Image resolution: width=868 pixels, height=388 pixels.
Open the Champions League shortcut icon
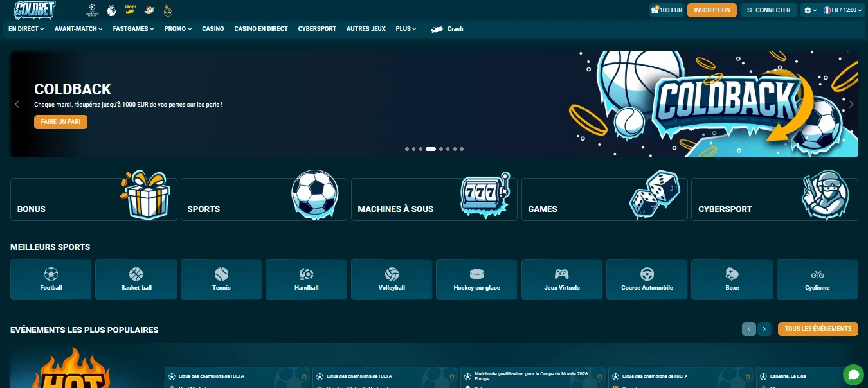[93, 10]
